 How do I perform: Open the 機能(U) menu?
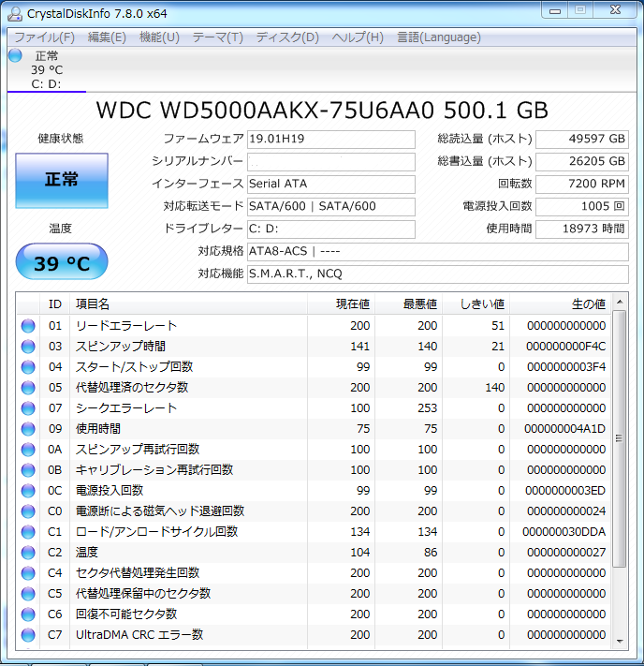[x=160, y=37]
